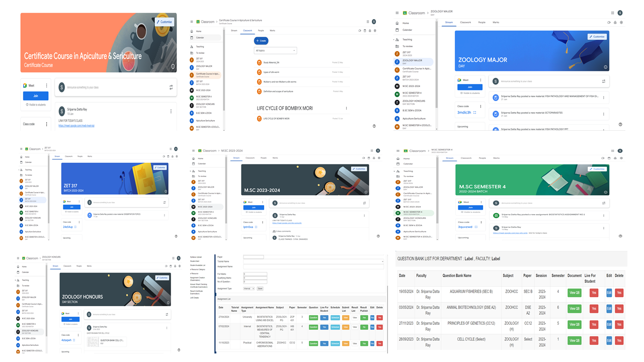Open class settings gear in ZOOLOGY MAJOR window
The width and height of the screenshot is (644, 362).
pos(621,22)
